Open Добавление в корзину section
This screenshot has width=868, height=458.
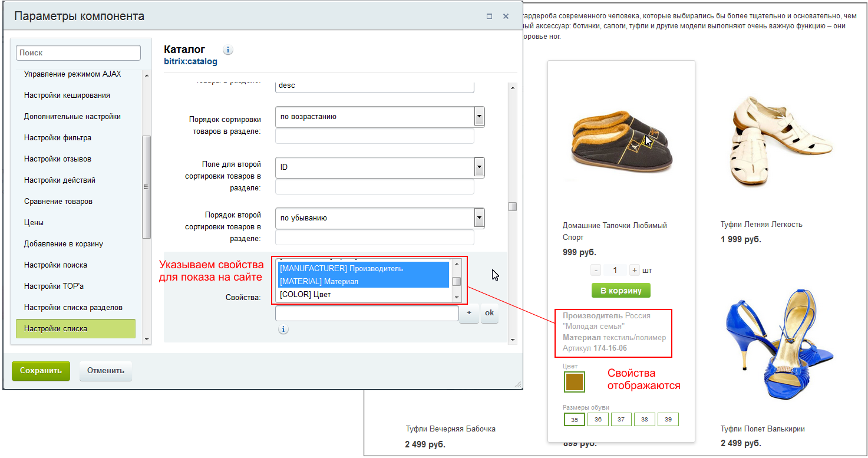point(64,243)
